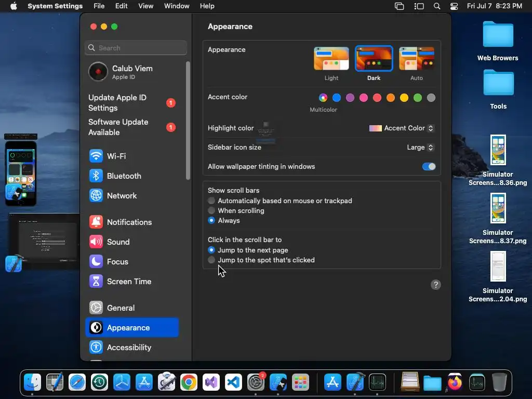The width and height of the screenshot is (532, 399).
Task: Open the Web Browers desktop folder
Action: pos(498,41)
